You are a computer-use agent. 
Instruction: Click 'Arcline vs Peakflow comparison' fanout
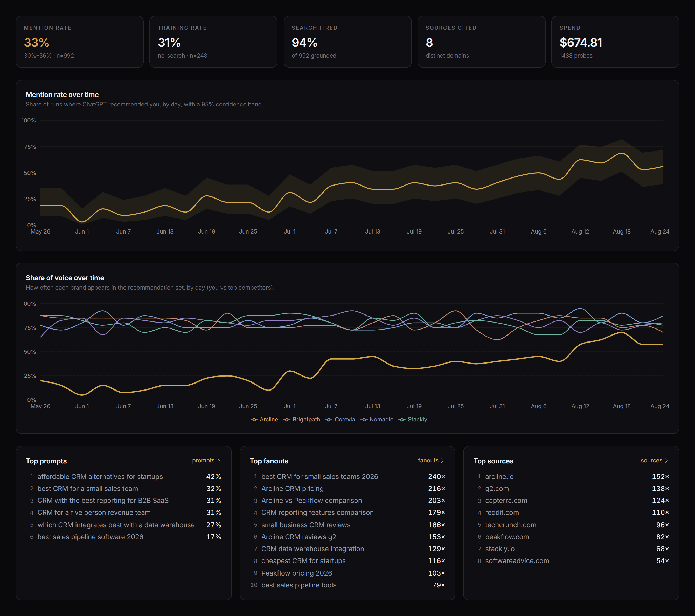311,500
